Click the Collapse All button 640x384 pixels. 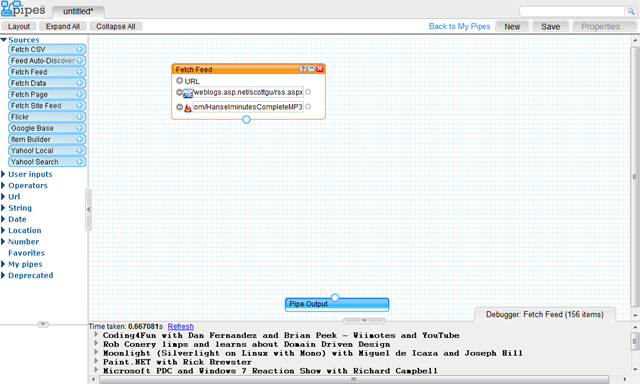116,26
